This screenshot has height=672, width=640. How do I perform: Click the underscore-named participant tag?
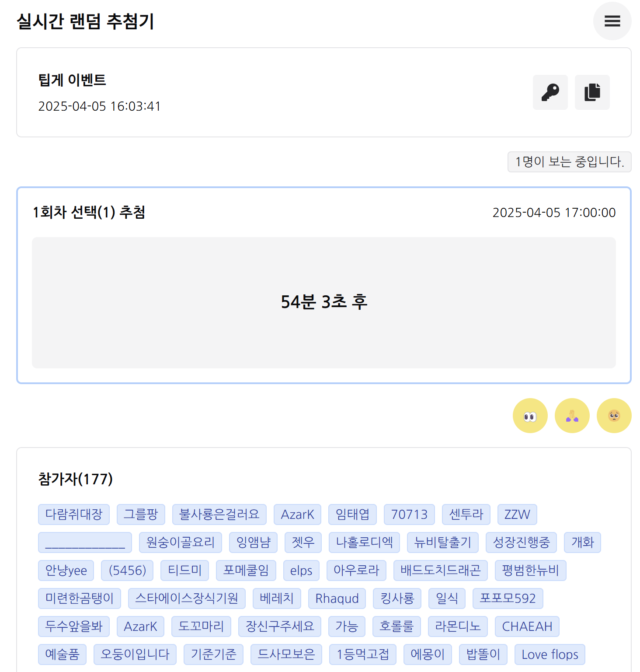coord(85,542)
